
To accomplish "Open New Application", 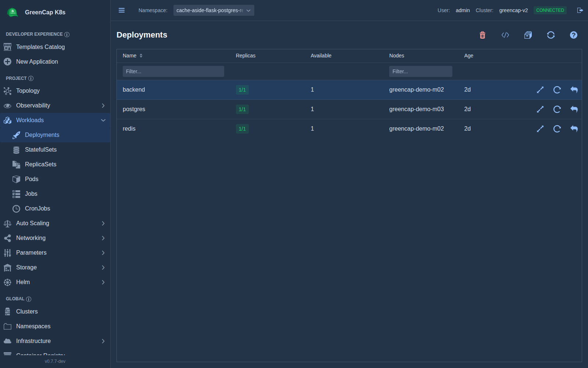I will pyautogui.click(x=55, y=61).
